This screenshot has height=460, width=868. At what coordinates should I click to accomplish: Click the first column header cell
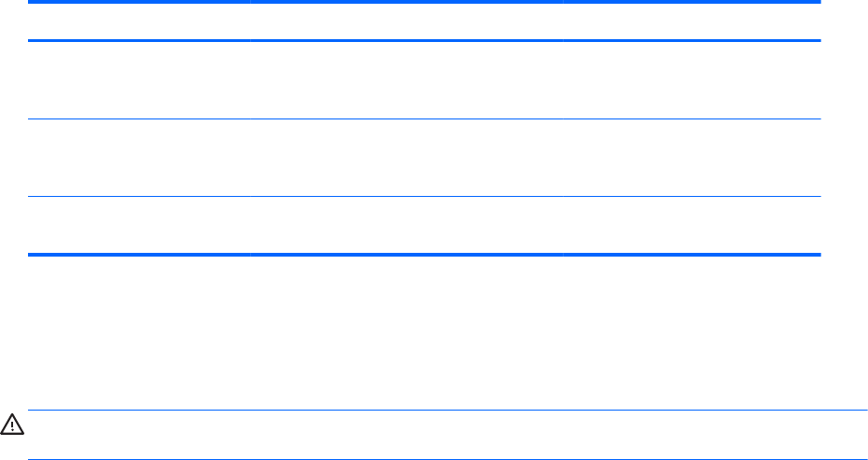139,21
